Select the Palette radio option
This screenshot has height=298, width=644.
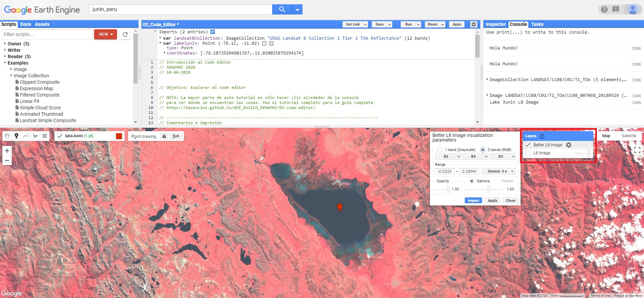[497, 181]
